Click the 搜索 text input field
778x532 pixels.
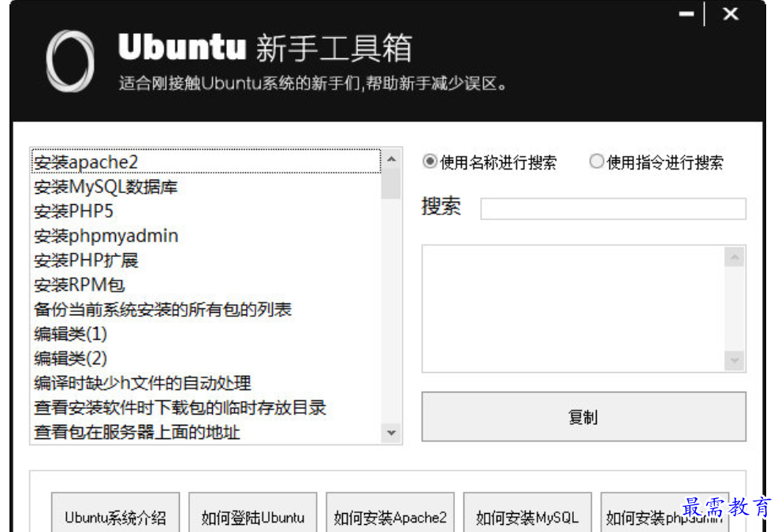click(612, 208)
